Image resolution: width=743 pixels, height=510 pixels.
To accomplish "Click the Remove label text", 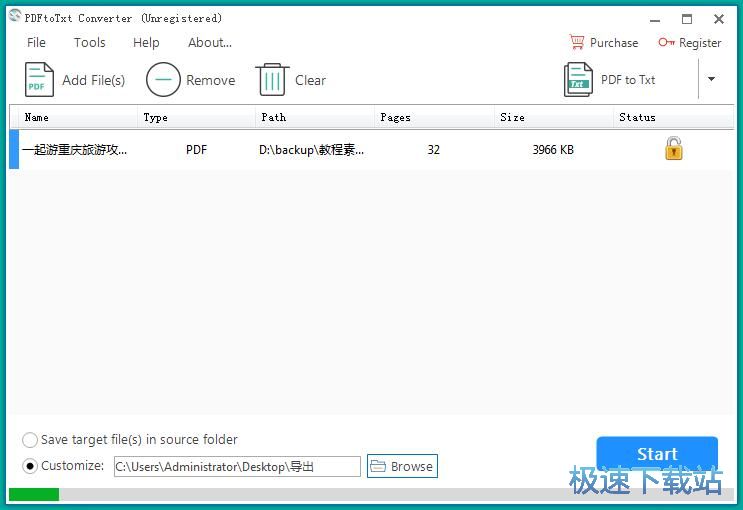I will [x=211, y=80].
